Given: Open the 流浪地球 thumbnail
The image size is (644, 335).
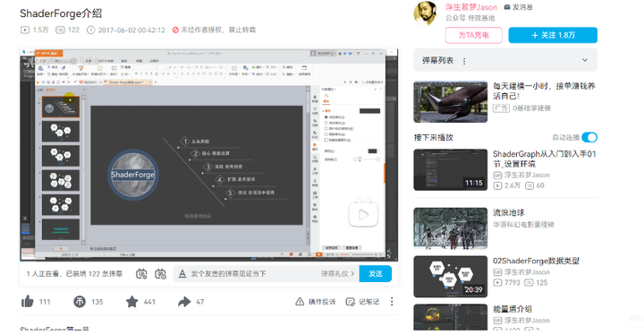Looking at the screenshot, I should pyautogui.click(x=451, y=228).
